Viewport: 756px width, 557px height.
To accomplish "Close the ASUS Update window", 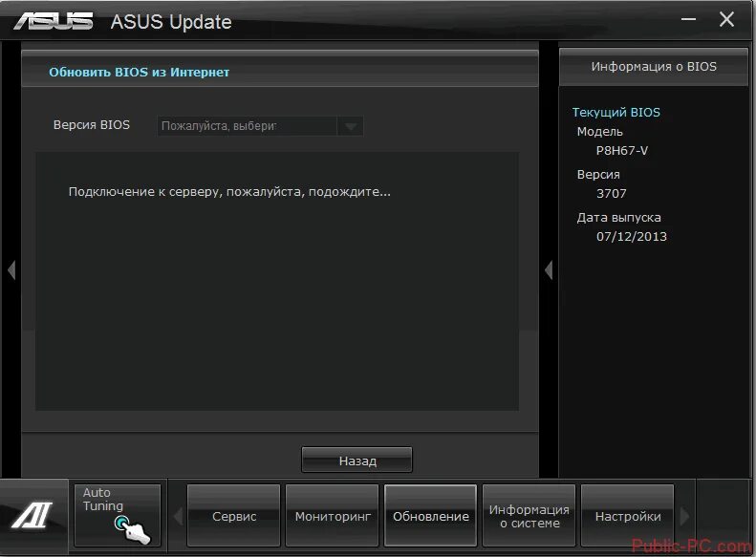I will point(726,20).
